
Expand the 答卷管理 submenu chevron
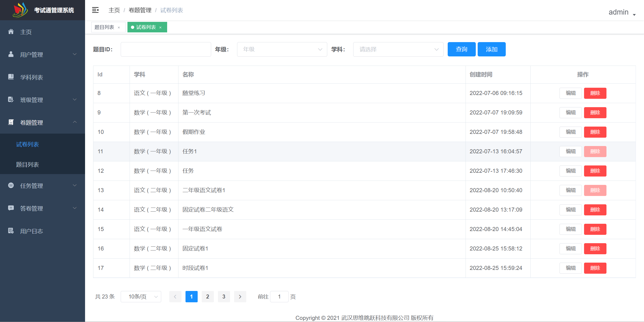pos(75,208)
